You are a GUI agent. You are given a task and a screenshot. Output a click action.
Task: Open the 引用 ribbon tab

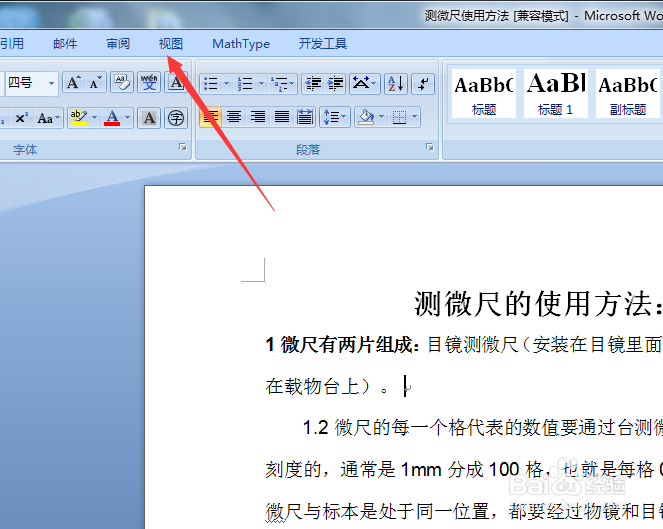pyautogui.click(x=12, y=44)
